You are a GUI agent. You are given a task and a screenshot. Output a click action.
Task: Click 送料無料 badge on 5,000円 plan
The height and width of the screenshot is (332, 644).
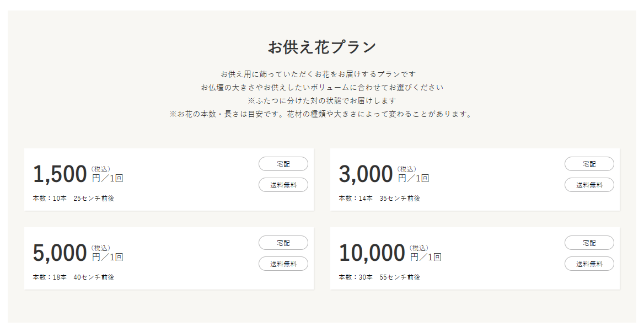tap(283, 264)
